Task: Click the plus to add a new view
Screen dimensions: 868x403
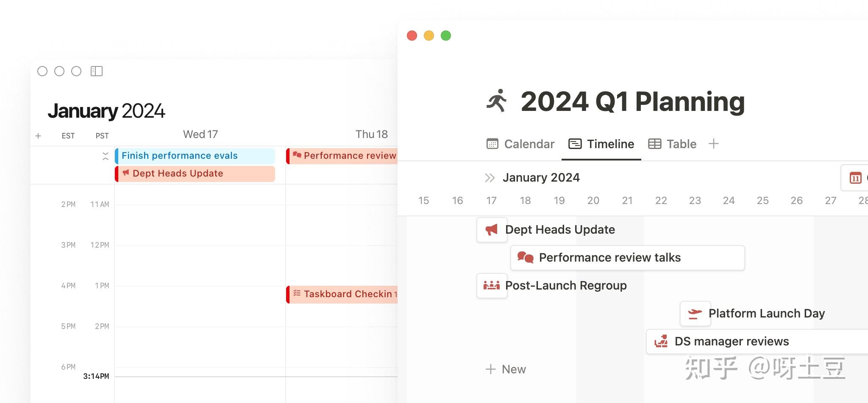Action: tap(714, 144)
